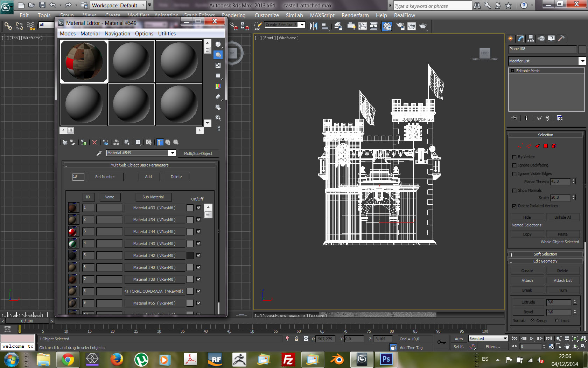The height and width of the screenshot is (368, 588).
Task: Click the Reset Map/Material red X icon
Action: click(94, 142)
